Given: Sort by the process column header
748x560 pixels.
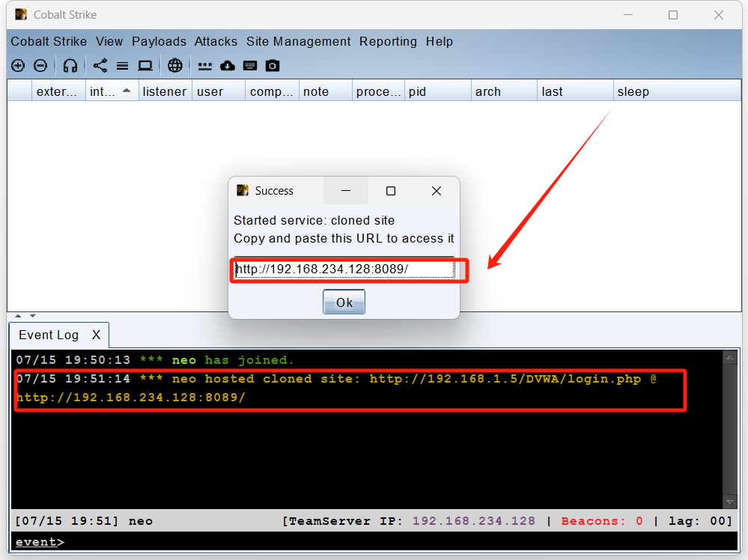Looking at the screenshot, I should 378,91.
